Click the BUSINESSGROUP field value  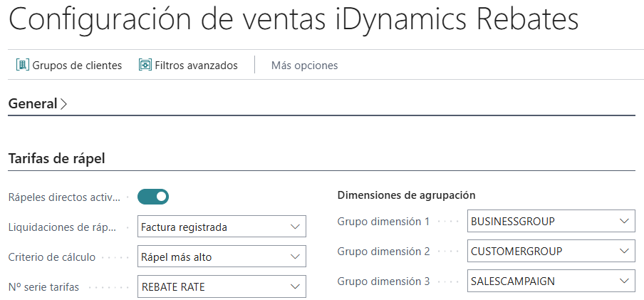[513, 221]
